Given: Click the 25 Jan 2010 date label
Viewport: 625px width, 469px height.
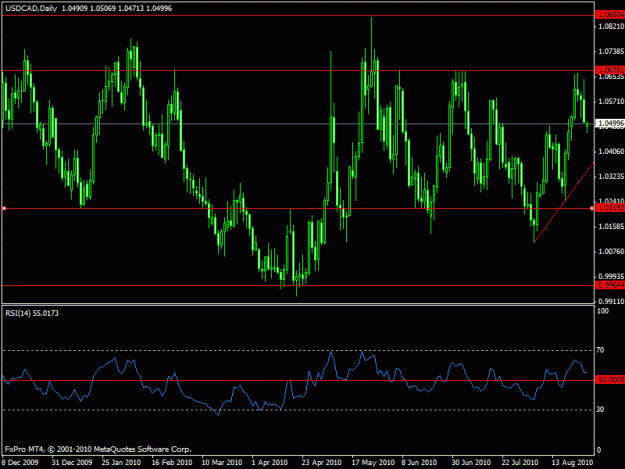Looking at the screenshot, I should point(121,463).
